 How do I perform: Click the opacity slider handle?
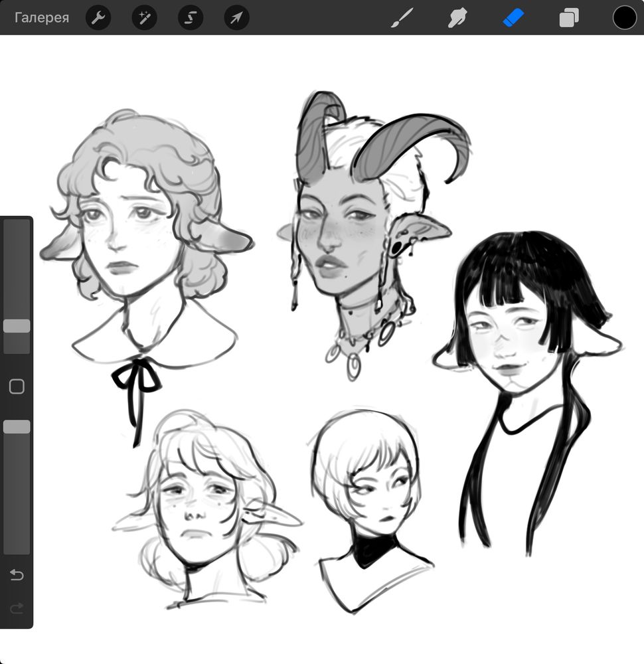[x=17, y=427]
